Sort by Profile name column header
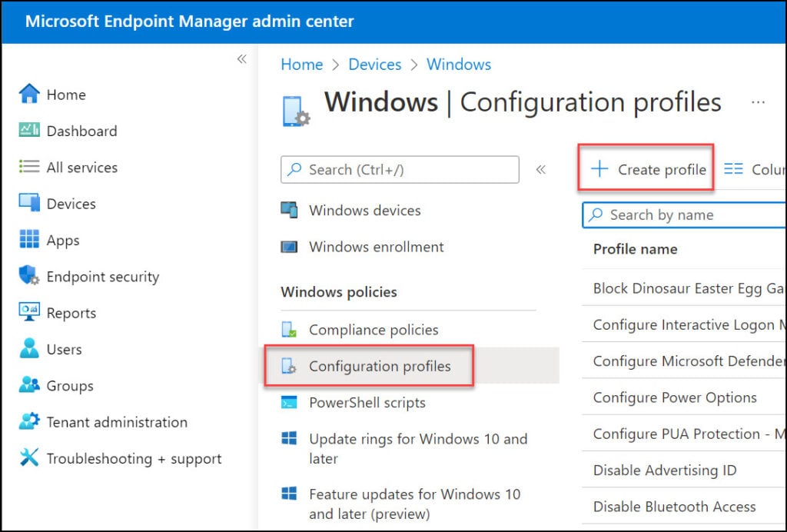 (x=635, y=249)
